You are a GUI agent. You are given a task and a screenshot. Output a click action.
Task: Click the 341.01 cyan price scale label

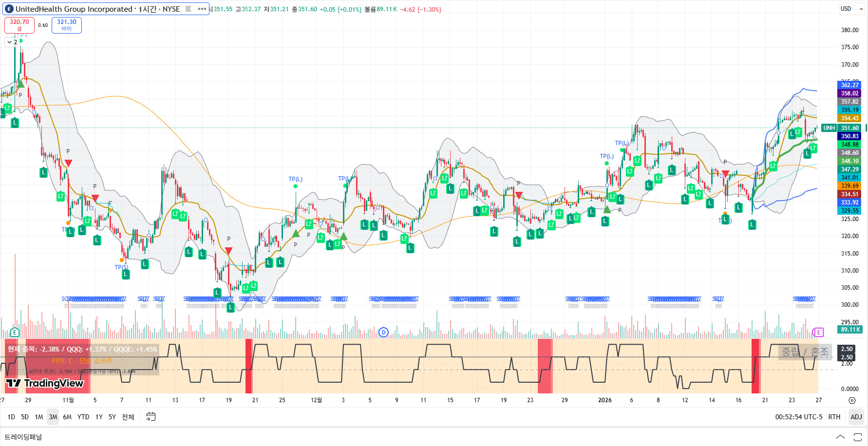point(849,178)
